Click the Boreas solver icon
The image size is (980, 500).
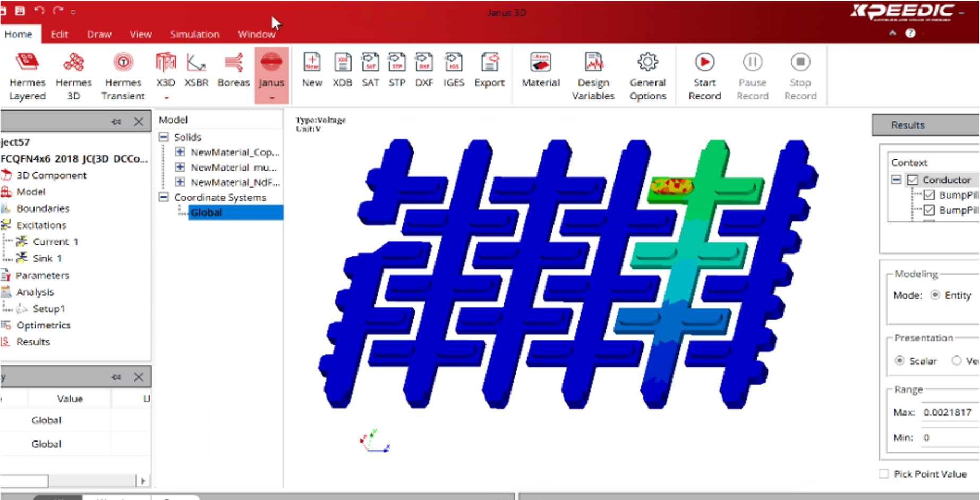click(233, 69)
